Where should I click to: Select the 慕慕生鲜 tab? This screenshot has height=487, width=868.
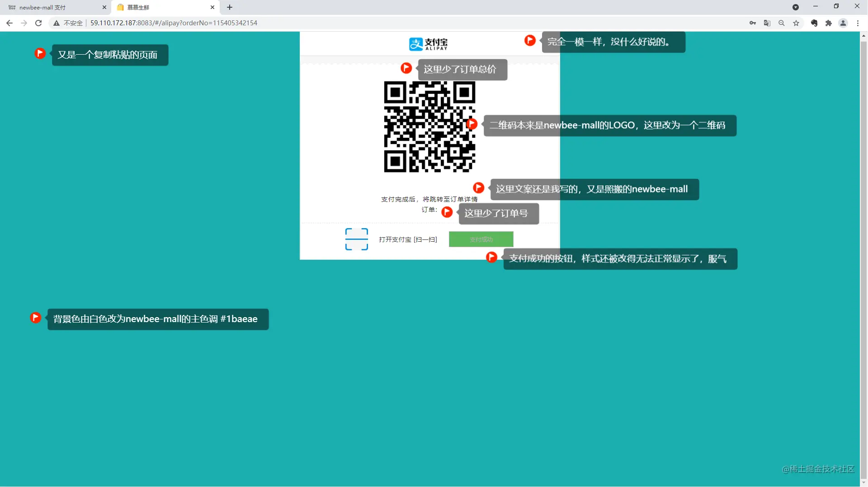click(x=165, y=7)
